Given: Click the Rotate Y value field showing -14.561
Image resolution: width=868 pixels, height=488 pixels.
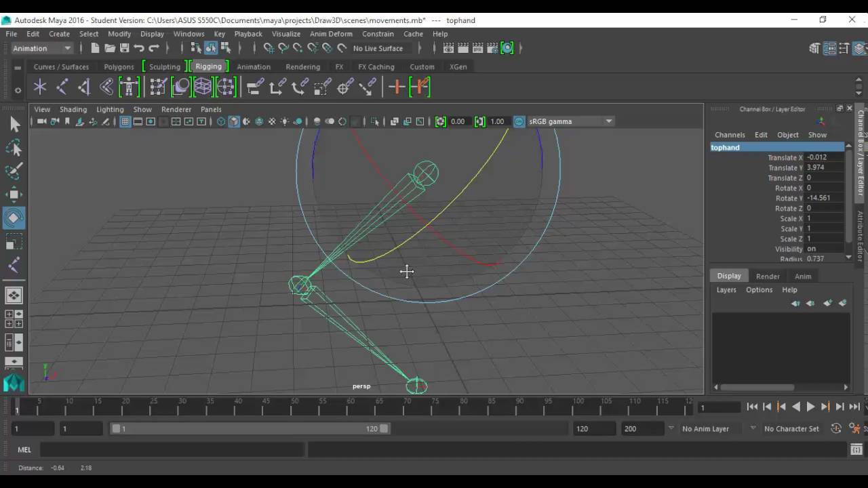Looking at the screenshot, I should point(825,198).
